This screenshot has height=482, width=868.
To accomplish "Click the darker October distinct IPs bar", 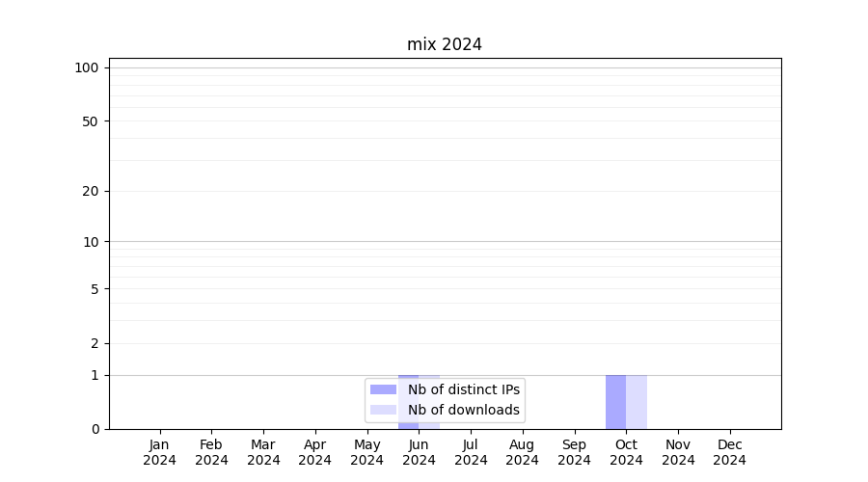I will (x=615, y=401).
